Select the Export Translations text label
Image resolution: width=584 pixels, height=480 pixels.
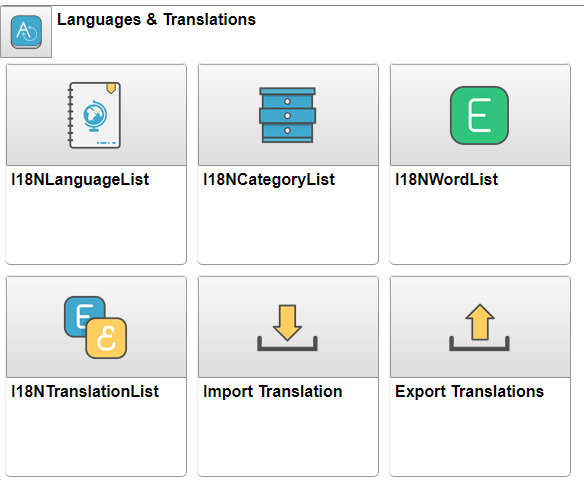coord(469,392)
